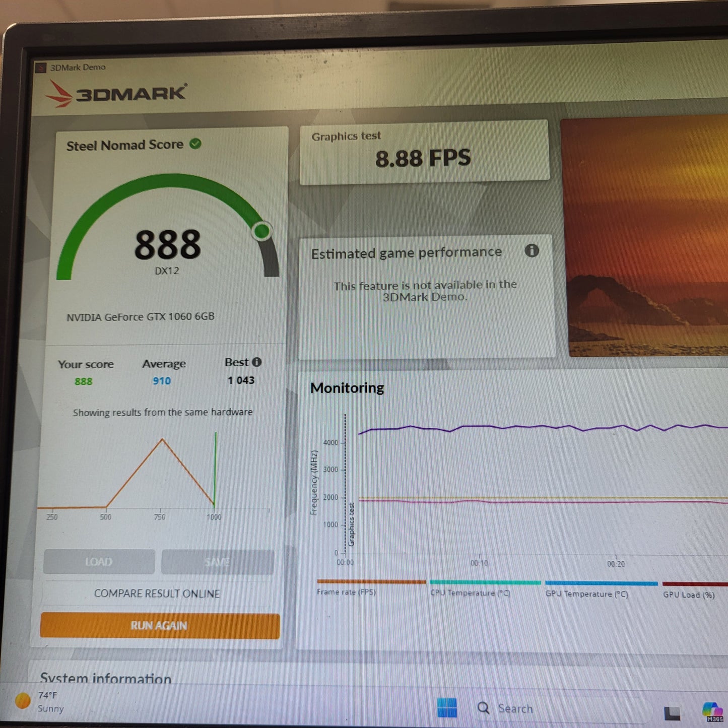The height and width of the screenshot is (728, 728).
Task: Click the 8.88 FPS graphics test result
Action: point(423,158)
